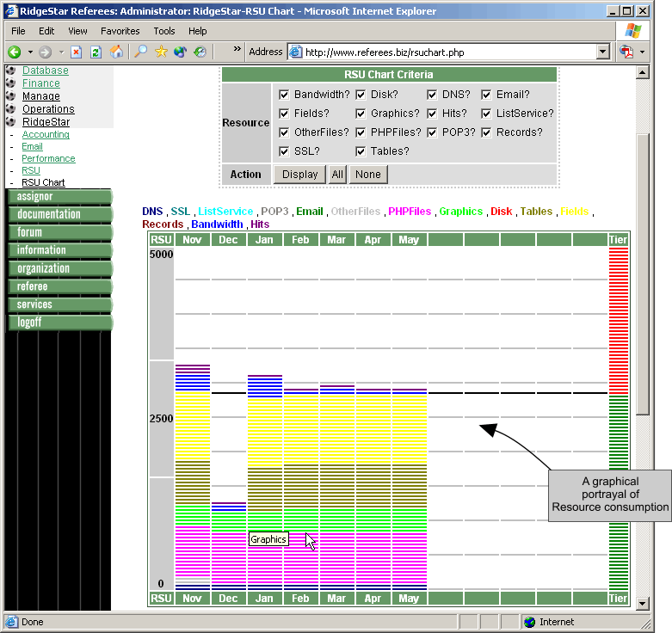Click the None button
Viewport: 672px width, 633px height.
[x=368, y=175]
